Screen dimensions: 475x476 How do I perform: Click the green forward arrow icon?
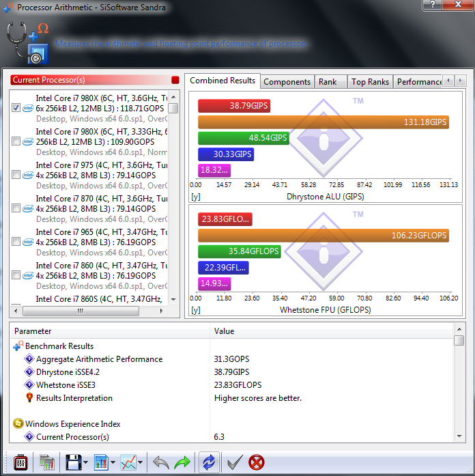click(x=182, y=462)
